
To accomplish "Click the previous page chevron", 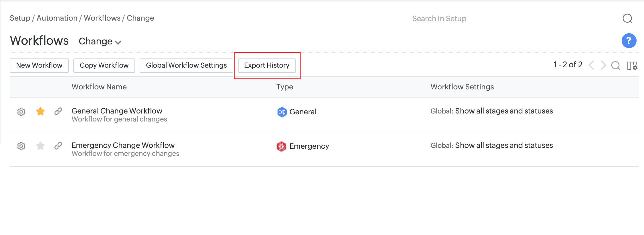I will coord(592,65).
